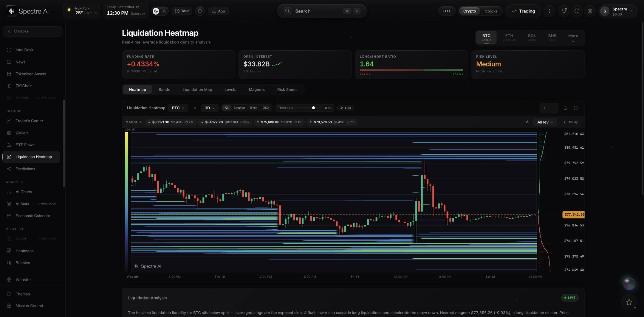This screenshot has width=644, height=317.
Task: Toggle LITE mode
Action: tap(447, 11)
